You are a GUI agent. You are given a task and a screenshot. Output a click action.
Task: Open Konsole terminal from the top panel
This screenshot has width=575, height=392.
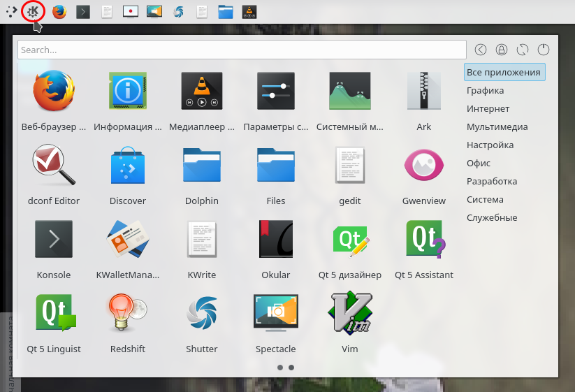pos(83,12)
